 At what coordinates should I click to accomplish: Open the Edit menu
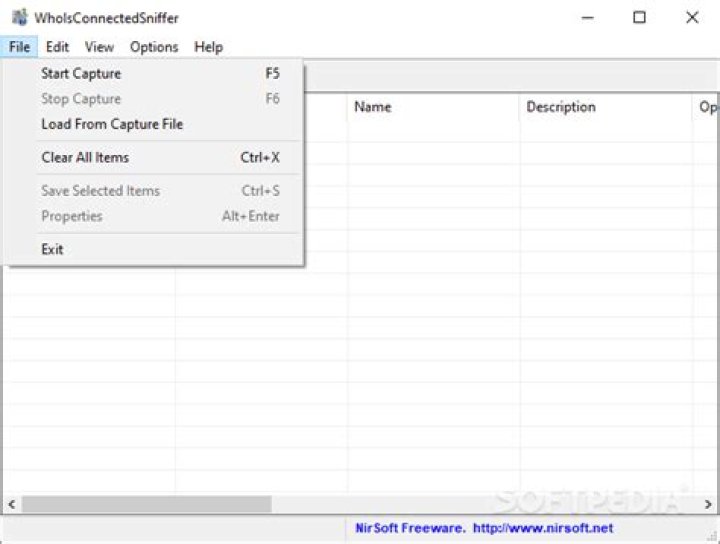[x=57, y=47]
